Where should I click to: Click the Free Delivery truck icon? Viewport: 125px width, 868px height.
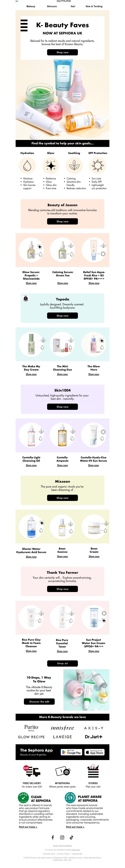[x=32, y=771]
